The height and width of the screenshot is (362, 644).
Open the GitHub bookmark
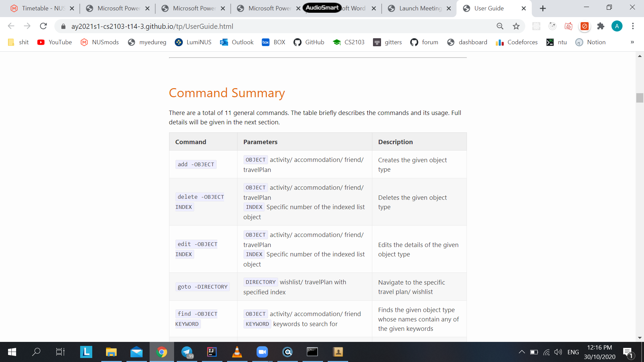(309, 42)
